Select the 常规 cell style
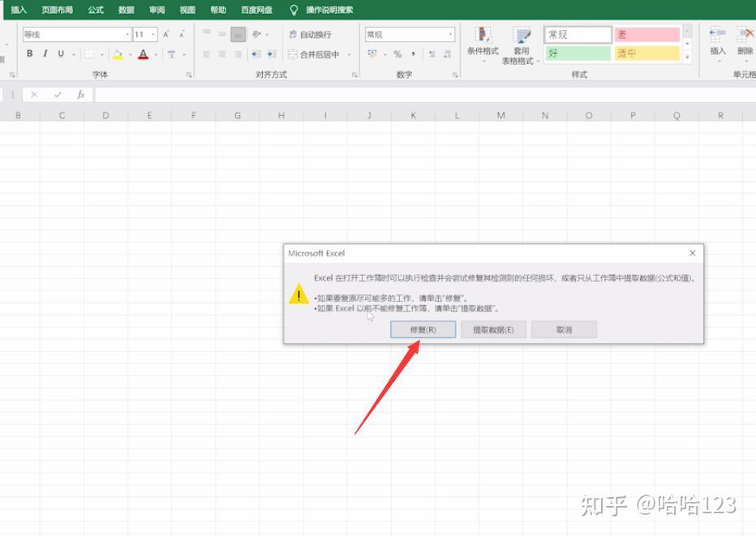Screen dimensions: 756x536 (x=578, y=34)
